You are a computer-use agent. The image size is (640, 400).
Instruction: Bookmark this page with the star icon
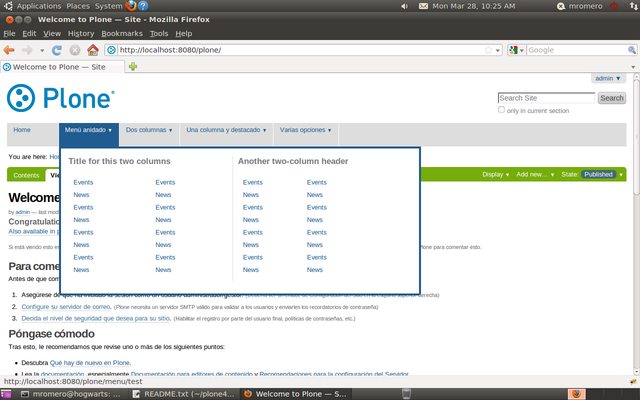pyautogui.click(x=489, y=50)
